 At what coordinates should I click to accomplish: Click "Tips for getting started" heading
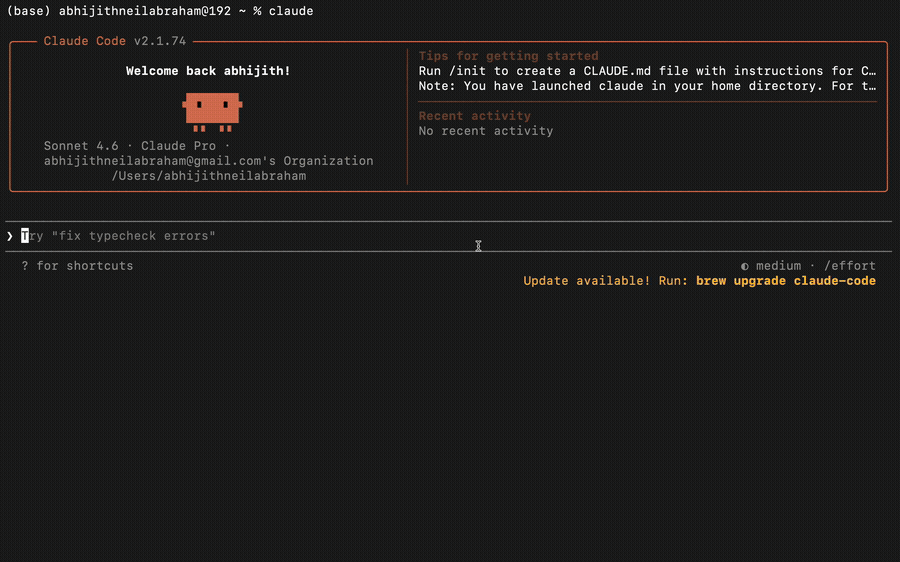(509, 56)
